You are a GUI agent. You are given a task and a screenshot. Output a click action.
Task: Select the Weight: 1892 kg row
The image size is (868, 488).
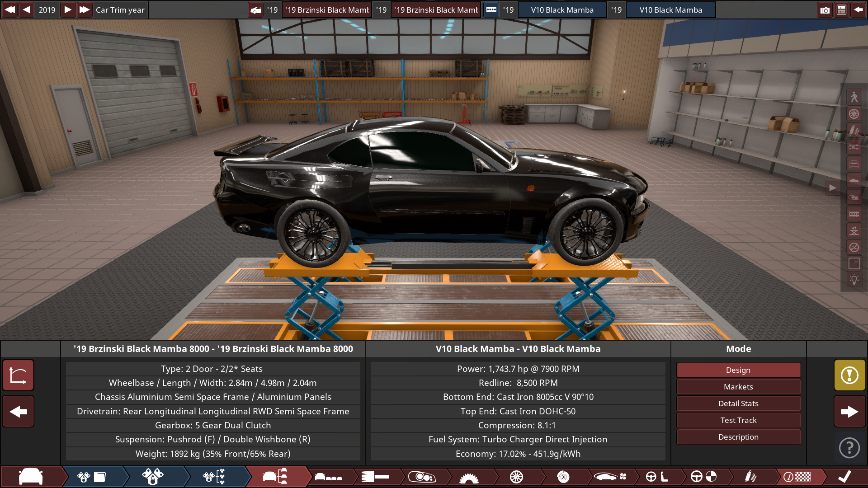[213, 454]
